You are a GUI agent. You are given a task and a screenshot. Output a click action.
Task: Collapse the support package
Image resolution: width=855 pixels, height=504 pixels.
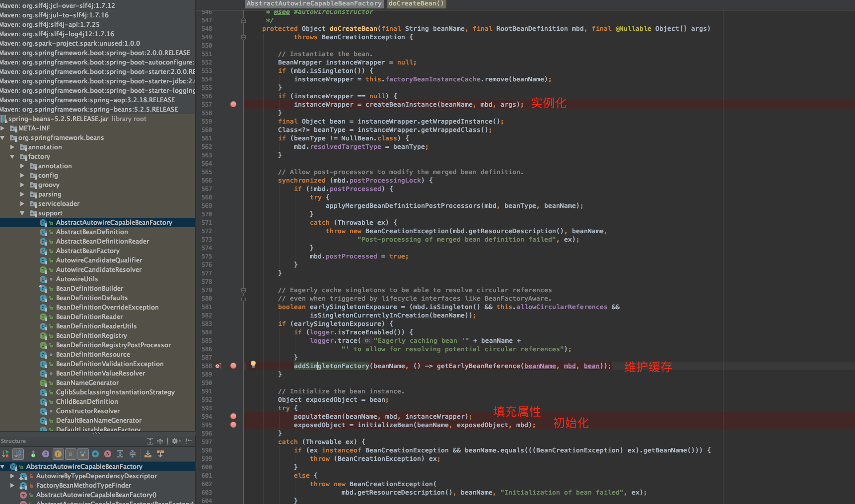point(22,213)
